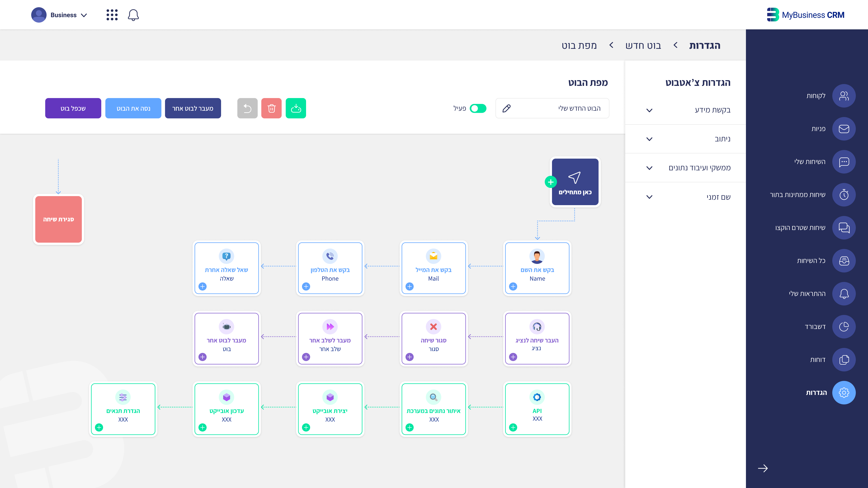Click the pencil edit icon in bot name field
868x488 pixels.
click(x=506, y=108)
